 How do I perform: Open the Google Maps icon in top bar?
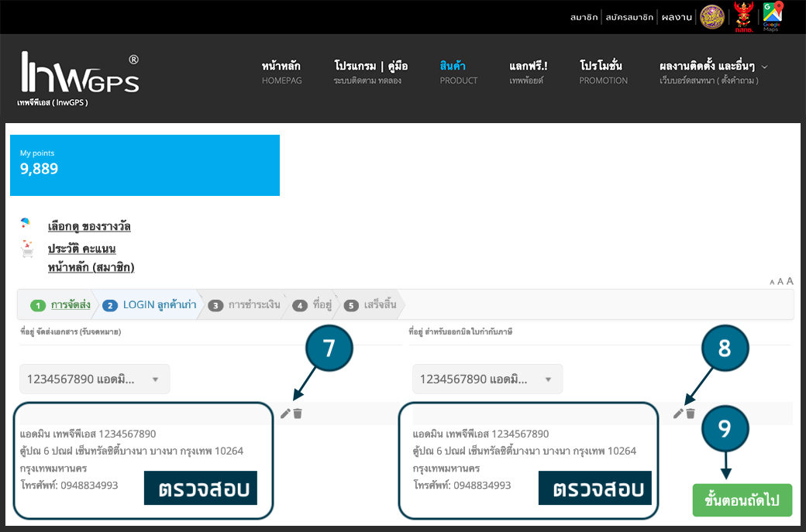coord(772,16)
